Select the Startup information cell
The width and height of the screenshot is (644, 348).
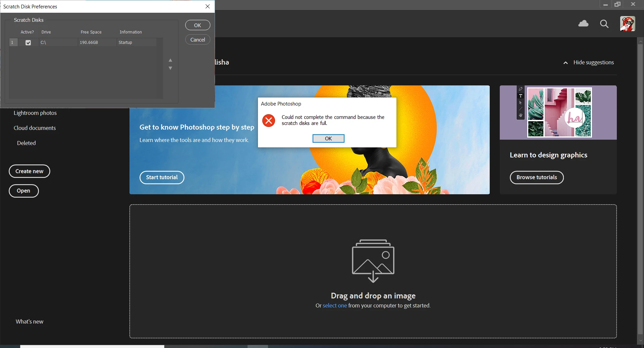click(x=137, y=43)
